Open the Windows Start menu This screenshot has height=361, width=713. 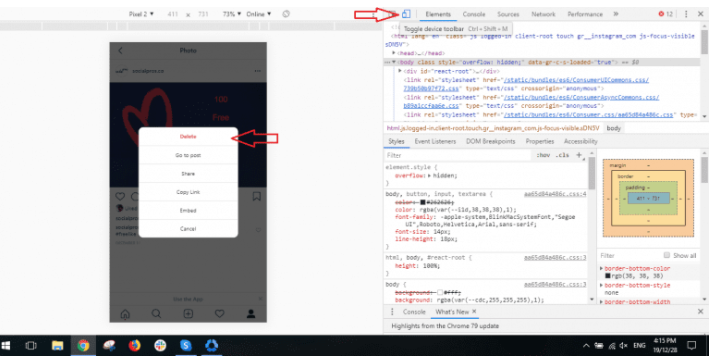[6, 346]
